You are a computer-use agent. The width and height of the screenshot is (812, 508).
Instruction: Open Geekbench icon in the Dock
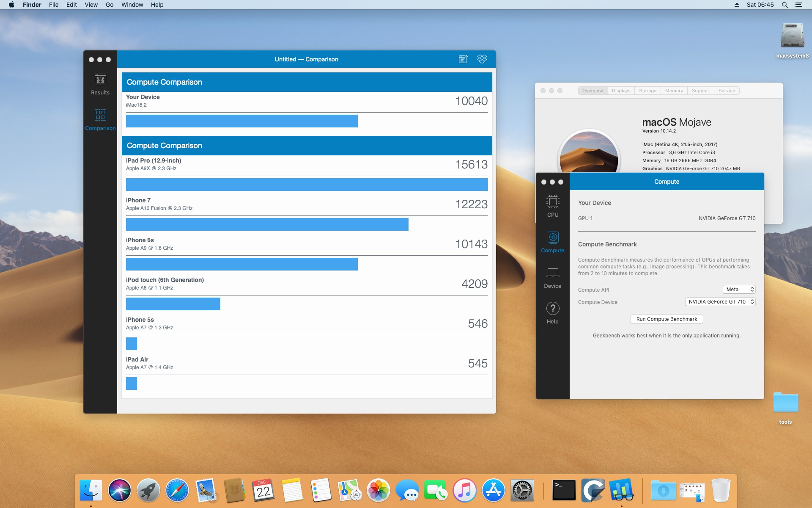pyautogui.click(x=621, y=490)
